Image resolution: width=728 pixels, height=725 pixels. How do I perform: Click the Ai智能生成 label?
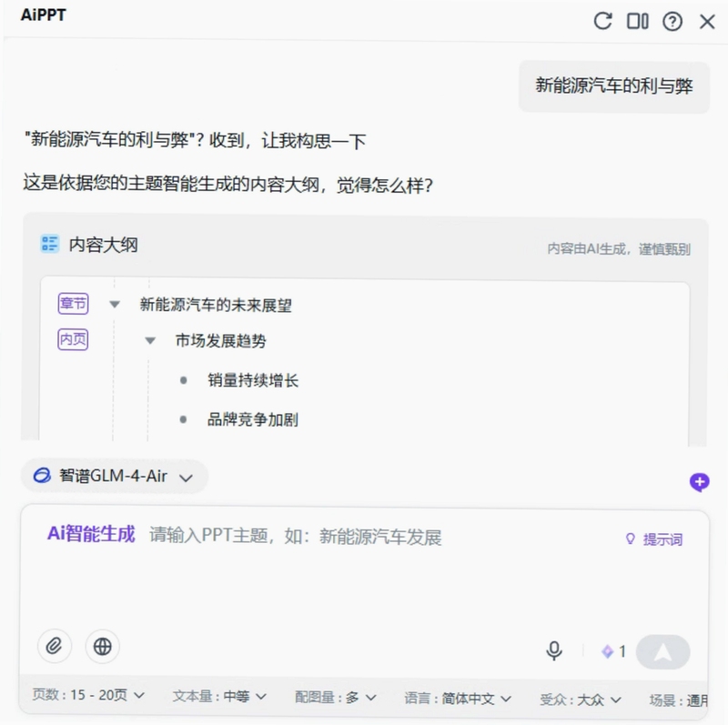(91, 534)
